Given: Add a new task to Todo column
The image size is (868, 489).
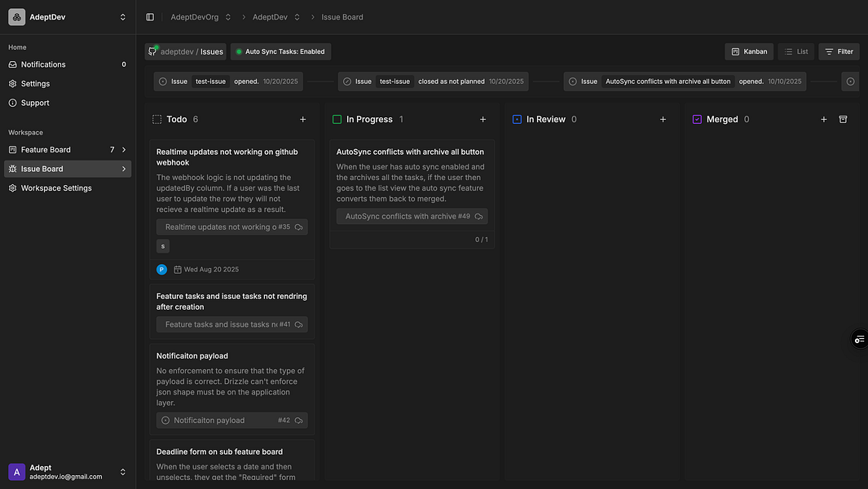Looking at the screenshot, I should (303, 120).
